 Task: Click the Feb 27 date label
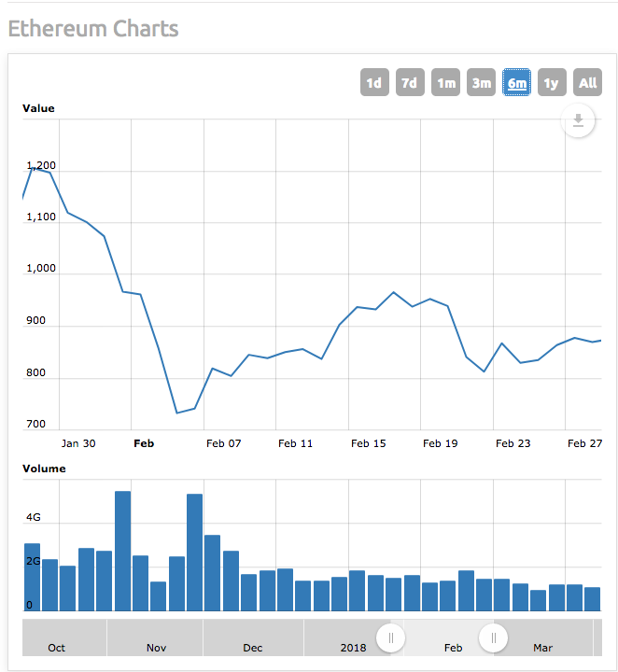click(x=585, y=443)
